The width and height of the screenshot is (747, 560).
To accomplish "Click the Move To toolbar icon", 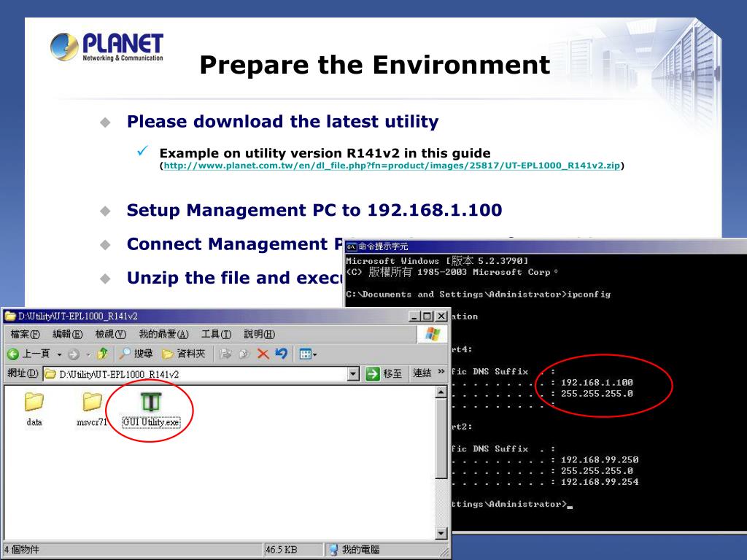I will [x=226, y=354].
